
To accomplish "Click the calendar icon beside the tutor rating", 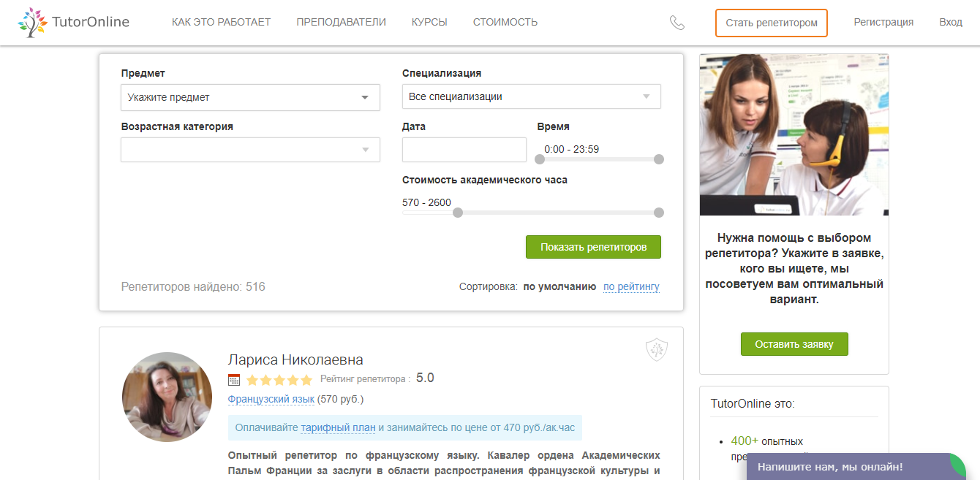I will click(234, 379).
